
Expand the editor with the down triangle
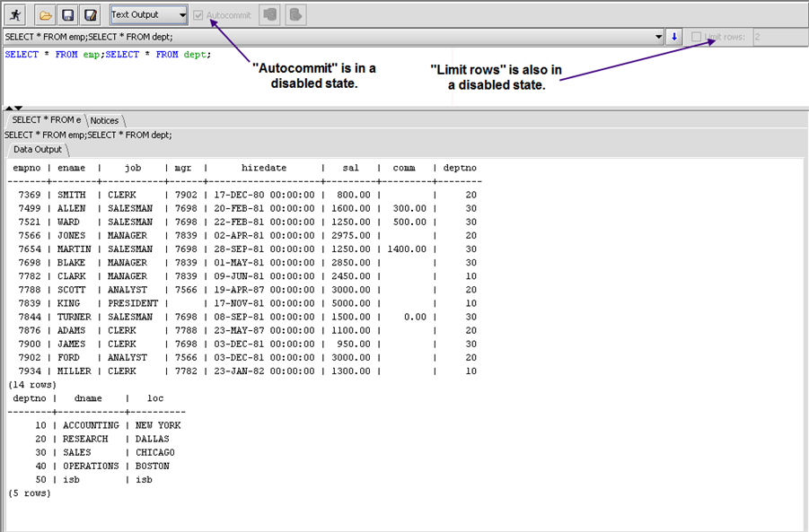coord(19,109)
